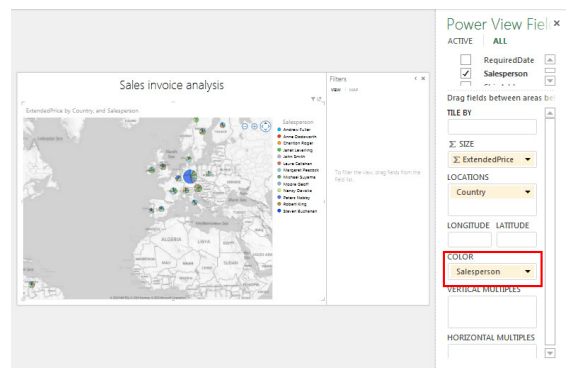This screenshot has width=576, height=386.
Task: Select the VIEW tab in Filters pane
Action: 336,90
